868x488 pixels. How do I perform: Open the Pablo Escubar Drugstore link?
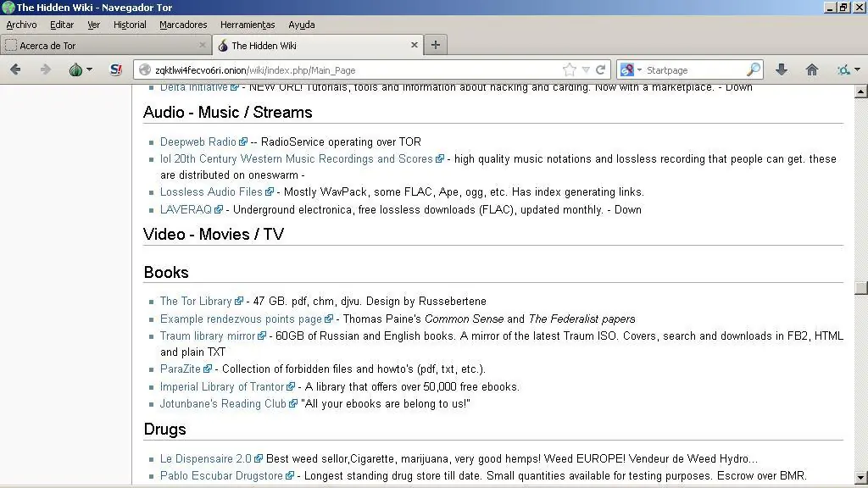[221, 476]
